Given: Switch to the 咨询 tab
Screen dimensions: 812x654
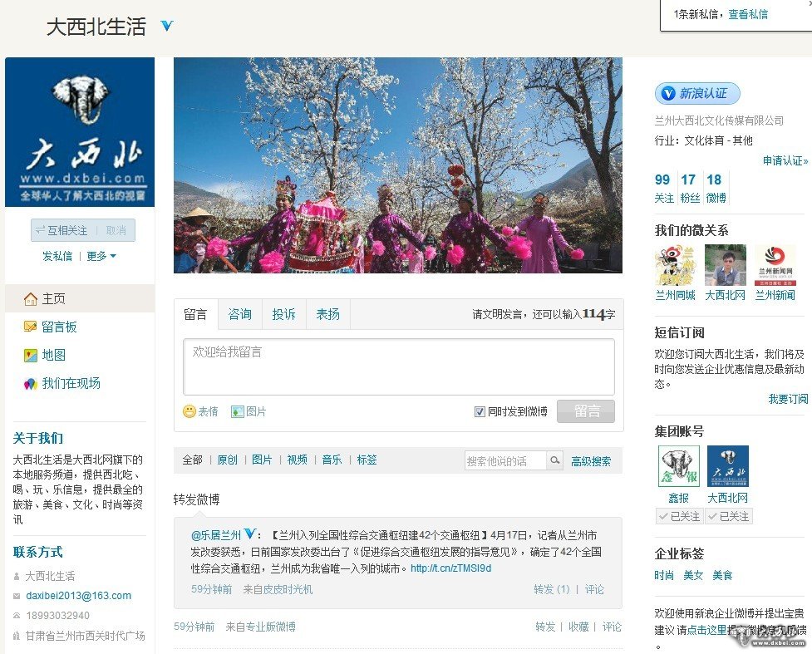Looking at the screenshot, I should click(239, 314).
